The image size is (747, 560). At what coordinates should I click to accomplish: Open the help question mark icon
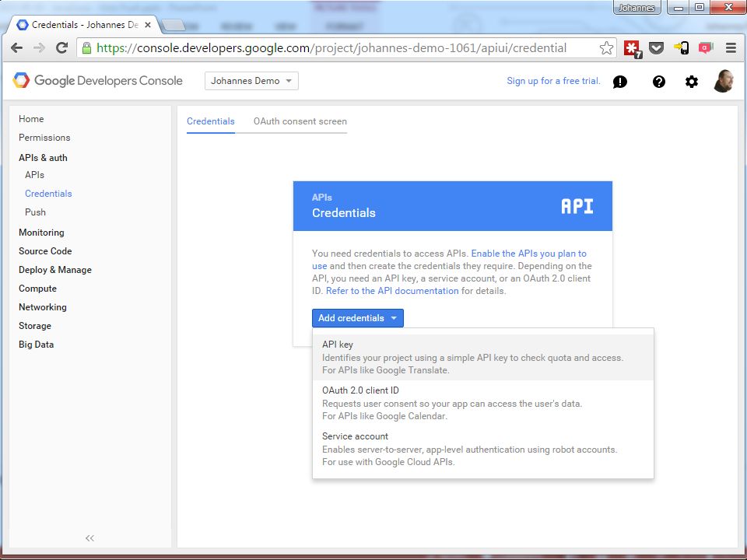tap(659, 82)
